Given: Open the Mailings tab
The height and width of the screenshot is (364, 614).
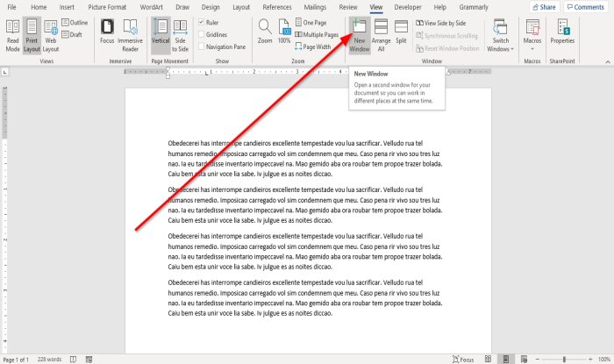Looking at the screenshot, I should pos(315,7).
